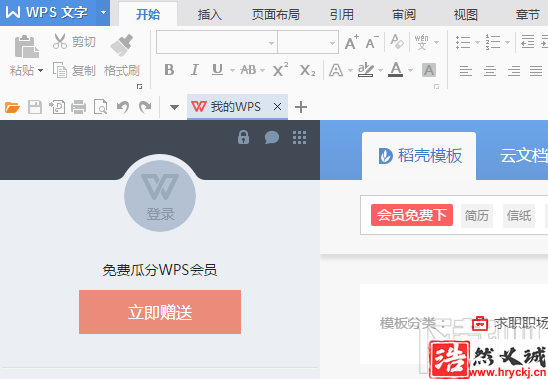
Task: Click the Cut scissors icon
Action: 59,41
